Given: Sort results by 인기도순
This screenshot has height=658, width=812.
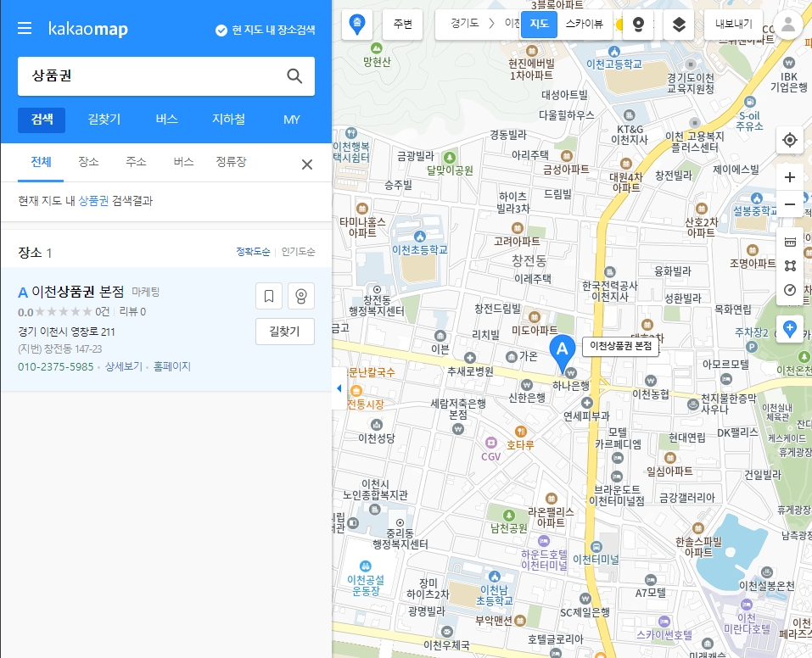Looking at the screenshot, I should [x=298, y=252].
